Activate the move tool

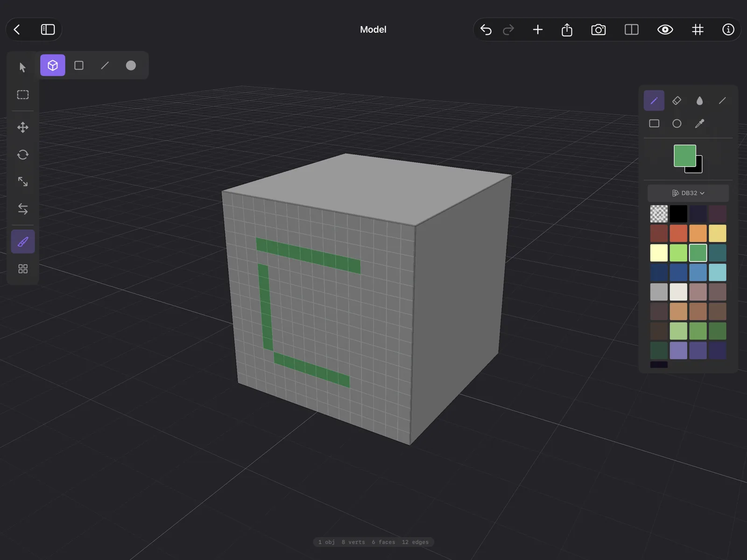pos(23,127)
